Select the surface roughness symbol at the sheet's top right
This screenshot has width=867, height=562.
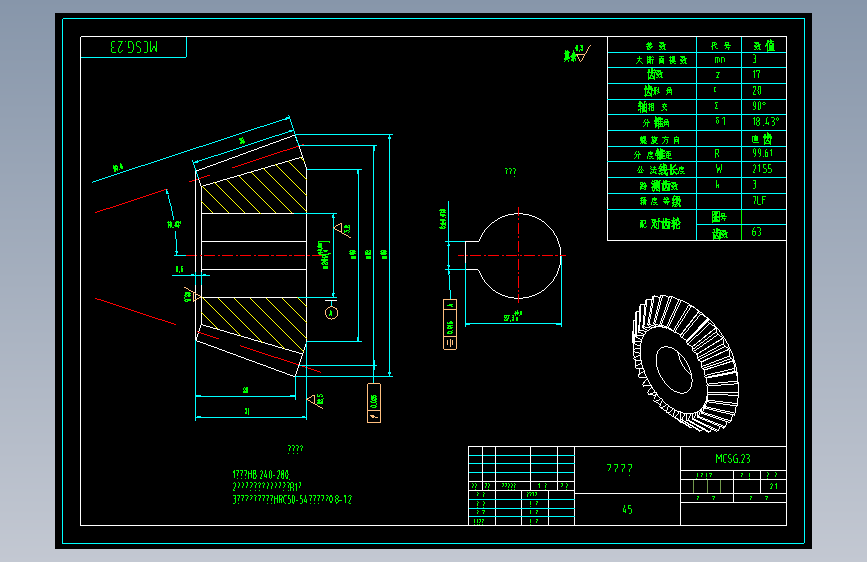pyautogui.click(x=577, y=54)
